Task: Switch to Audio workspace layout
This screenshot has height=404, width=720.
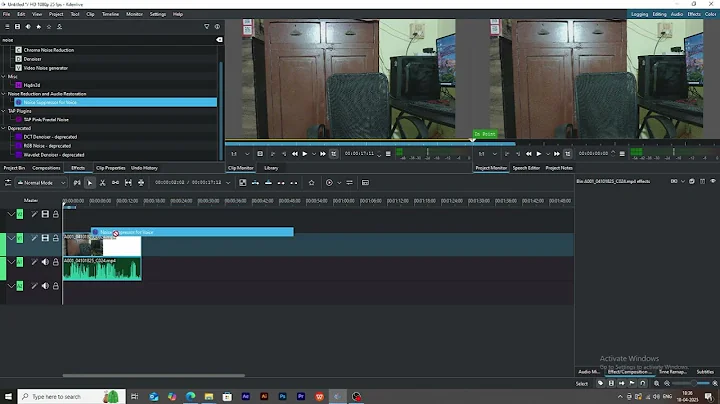Action: point(677,14)
